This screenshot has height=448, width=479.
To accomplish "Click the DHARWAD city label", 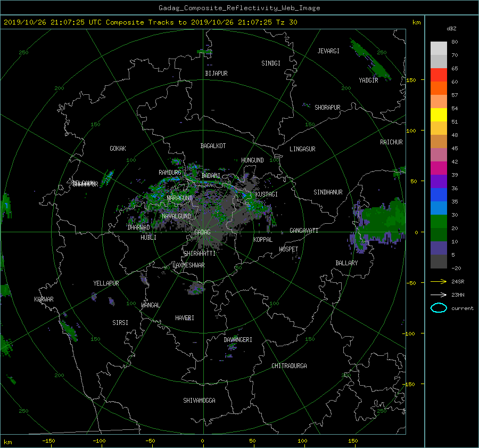I will point(138,227).
